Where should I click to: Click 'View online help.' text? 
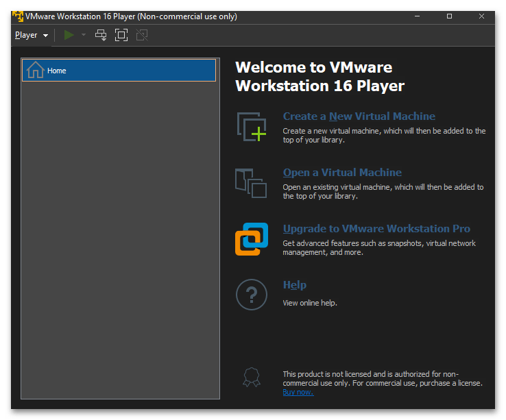point(310,303)
